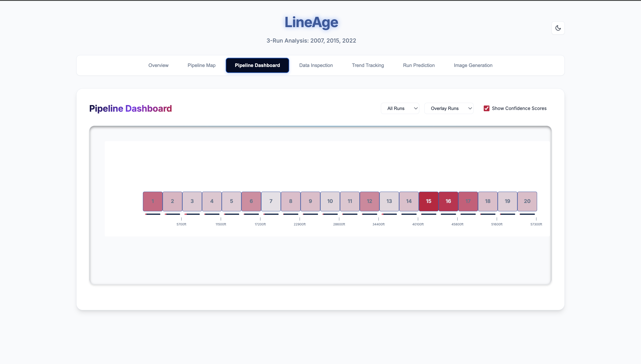
Task: Click pipeline segment 7
Action: [271, 201]
